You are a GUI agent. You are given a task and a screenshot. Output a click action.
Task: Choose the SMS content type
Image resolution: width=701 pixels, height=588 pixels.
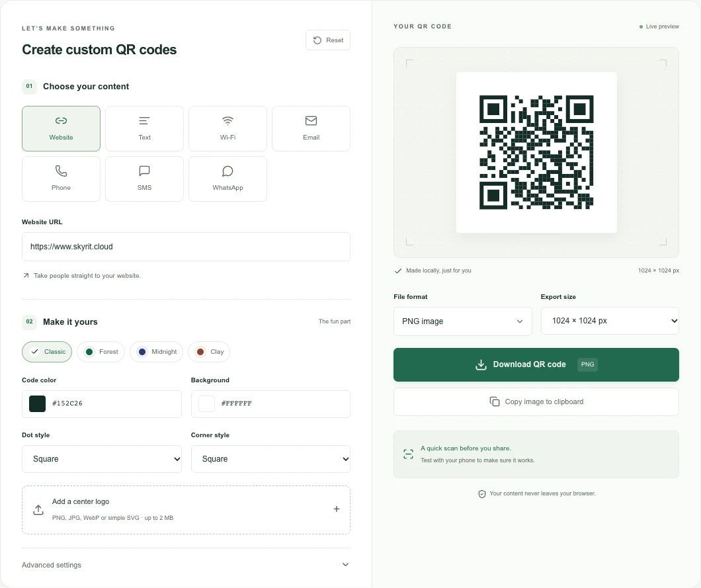point(144,179)
